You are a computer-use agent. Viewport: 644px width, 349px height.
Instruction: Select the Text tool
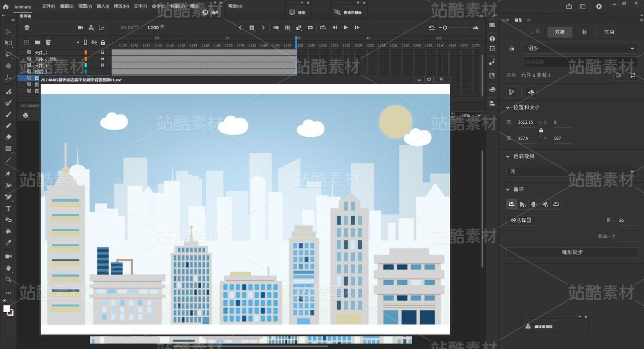click(x=8, y=208)
